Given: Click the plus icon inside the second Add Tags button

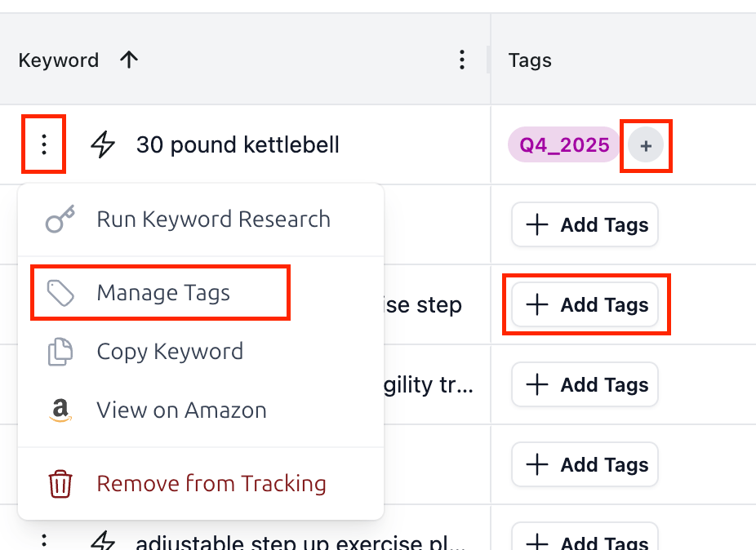Looking at the screenshot, I should pos(536,304).
